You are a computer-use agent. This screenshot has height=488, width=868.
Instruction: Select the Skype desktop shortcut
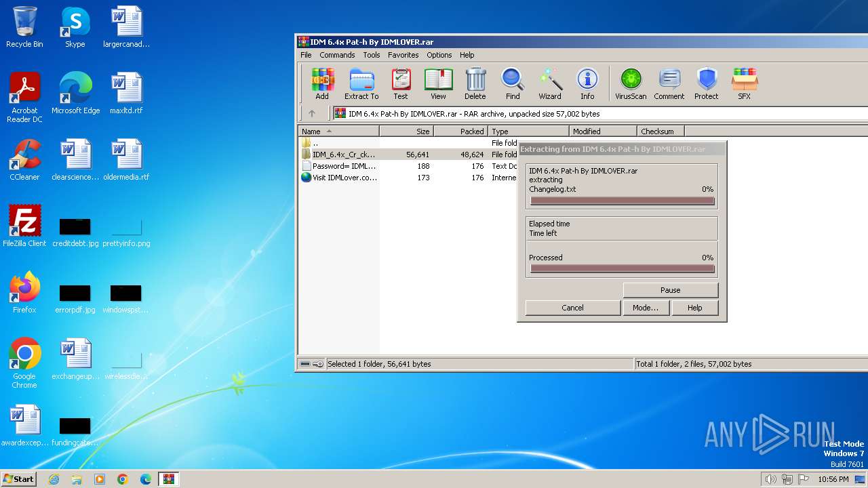(x=75, y=27)
